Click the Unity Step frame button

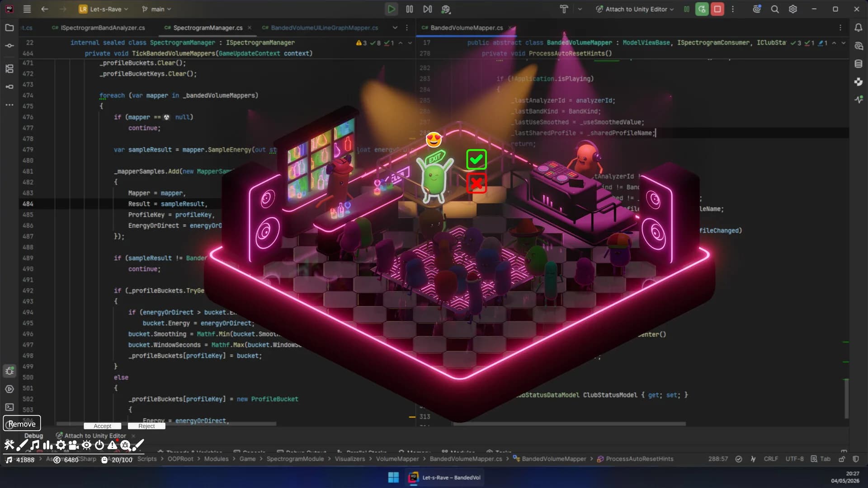(x=427, y=9)
